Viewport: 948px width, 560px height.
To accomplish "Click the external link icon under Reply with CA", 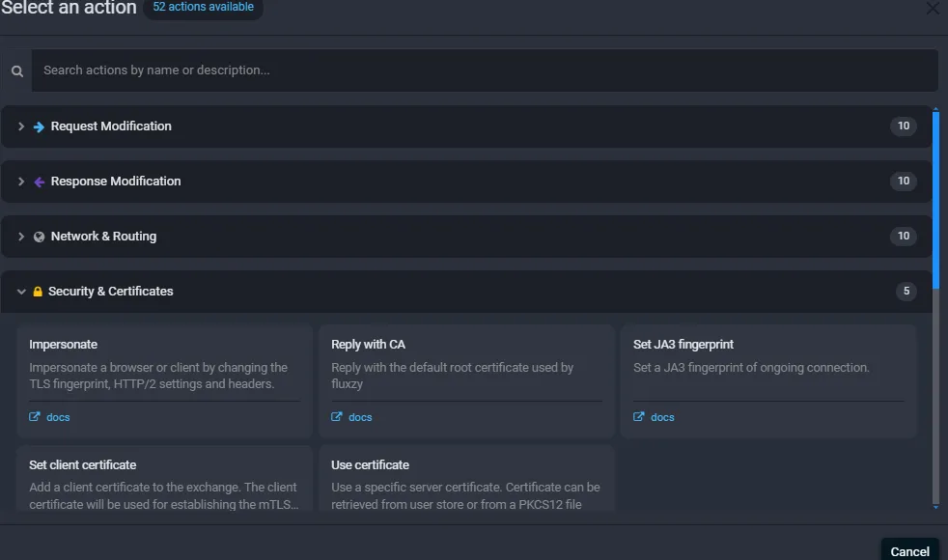I will point(337,417).
